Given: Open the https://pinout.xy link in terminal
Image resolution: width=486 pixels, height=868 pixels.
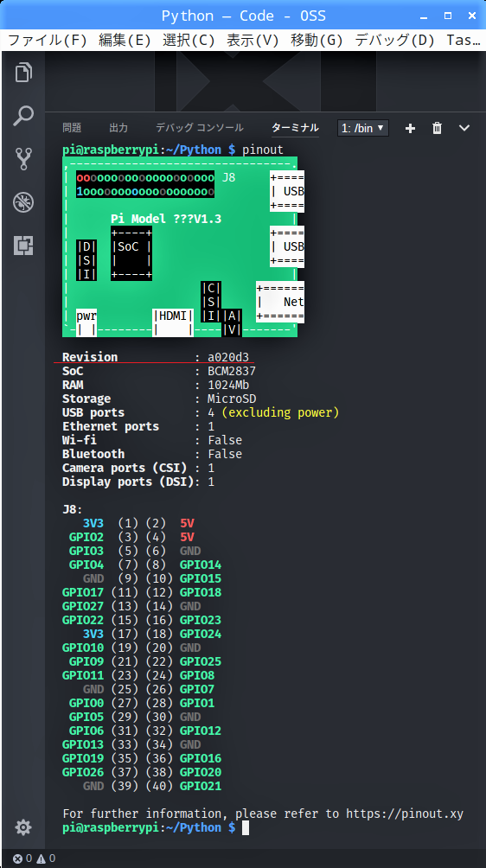Looking at the screenshot, I should (405, 814).
